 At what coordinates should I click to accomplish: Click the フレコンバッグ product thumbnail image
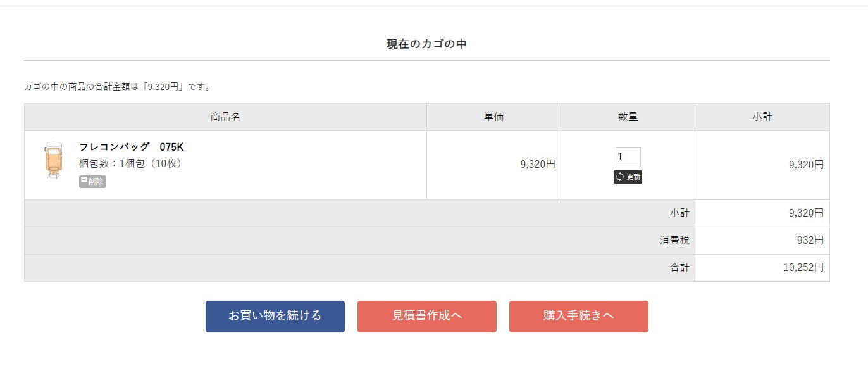click(53, 161)
